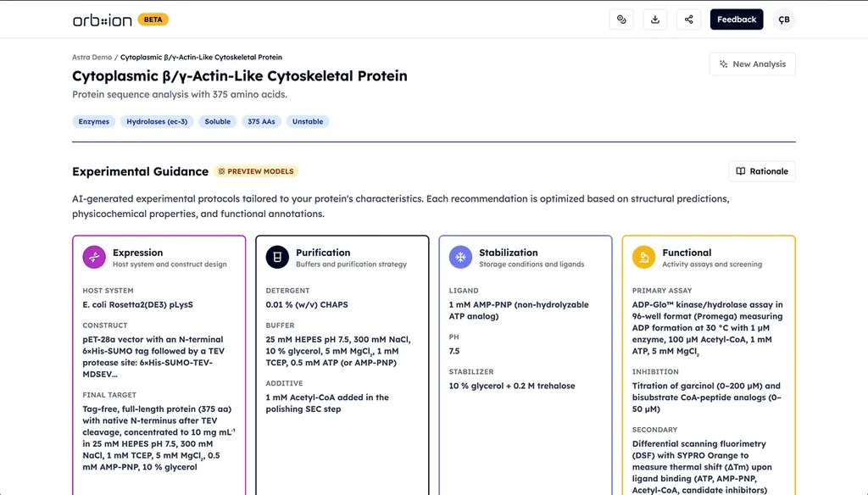Click the orbion logo
Image resolution: width=868 pixels, height=495 pixels.
(103, 20)
